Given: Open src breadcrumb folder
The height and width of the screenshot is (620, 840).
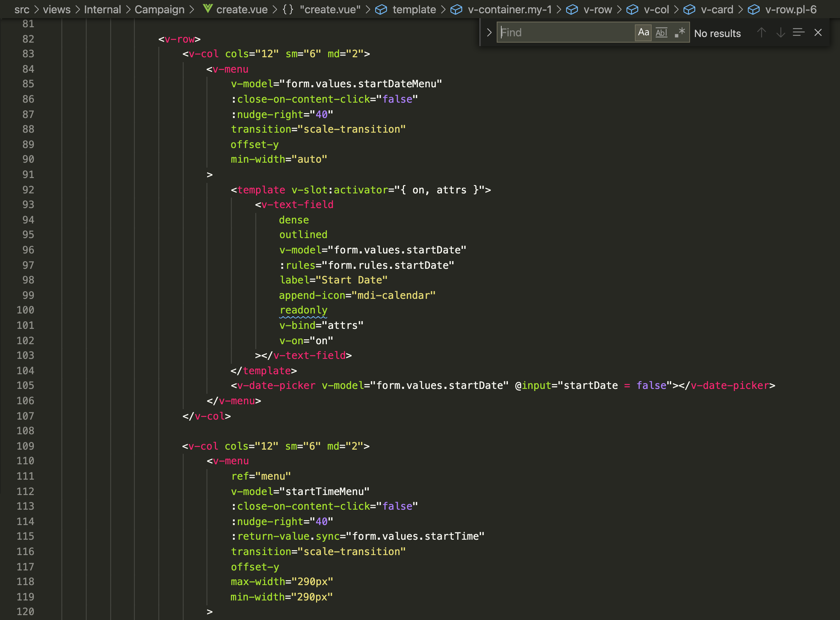Looking at the screenshot, I should coord(22,9).
